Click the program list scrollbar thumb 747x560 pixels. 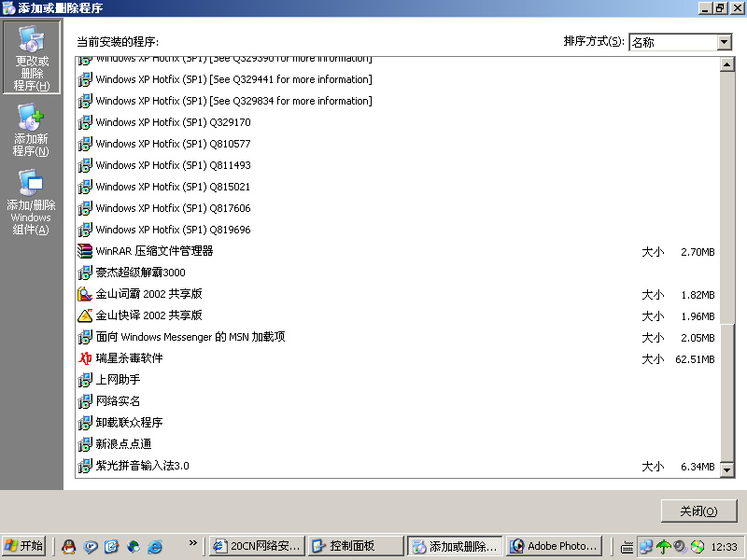[727, 393]
